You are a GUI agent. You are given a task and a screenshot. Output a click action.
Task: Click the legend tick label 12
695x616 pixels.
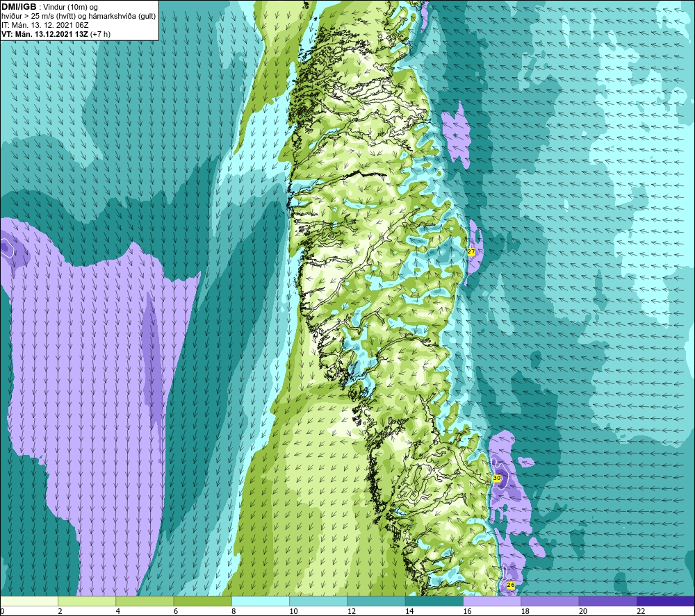tap(352, 611)
